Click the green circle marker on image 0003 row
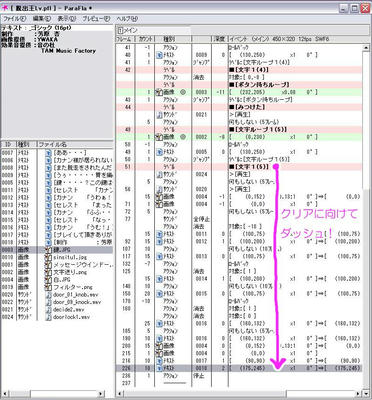Screen dimensions: 372x400 click(182, 92)
